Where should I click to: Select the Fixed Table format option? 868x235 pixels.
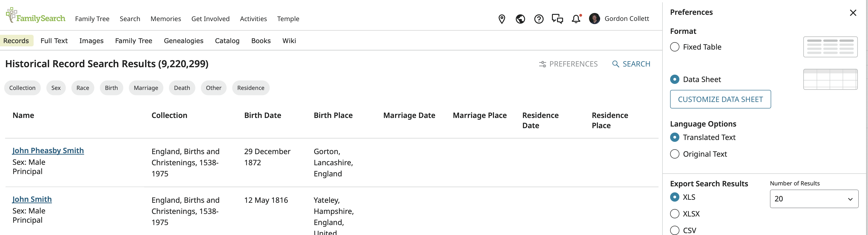click(x=675, y=47)
